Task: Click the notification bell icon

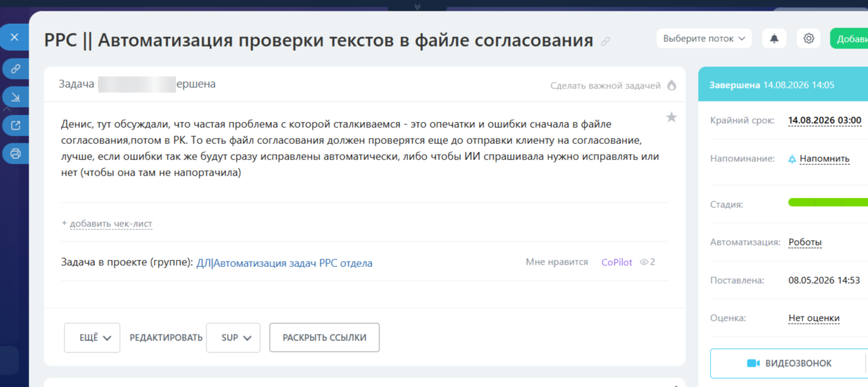Action: coord(774,38)
